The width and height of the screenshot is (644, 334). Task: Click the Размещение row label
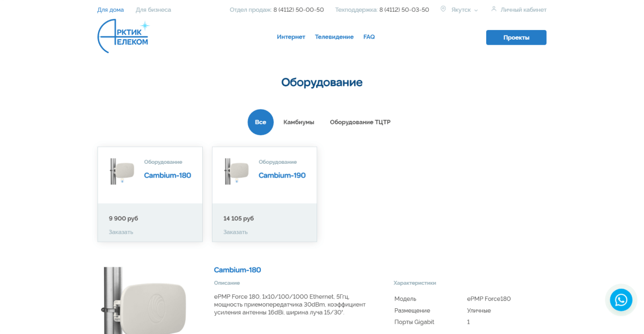point(412,310)
